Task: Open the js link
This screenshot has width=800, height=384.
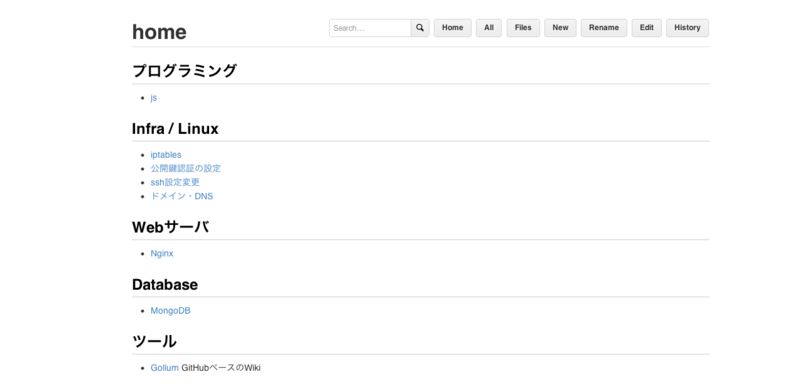Action: 154,98
